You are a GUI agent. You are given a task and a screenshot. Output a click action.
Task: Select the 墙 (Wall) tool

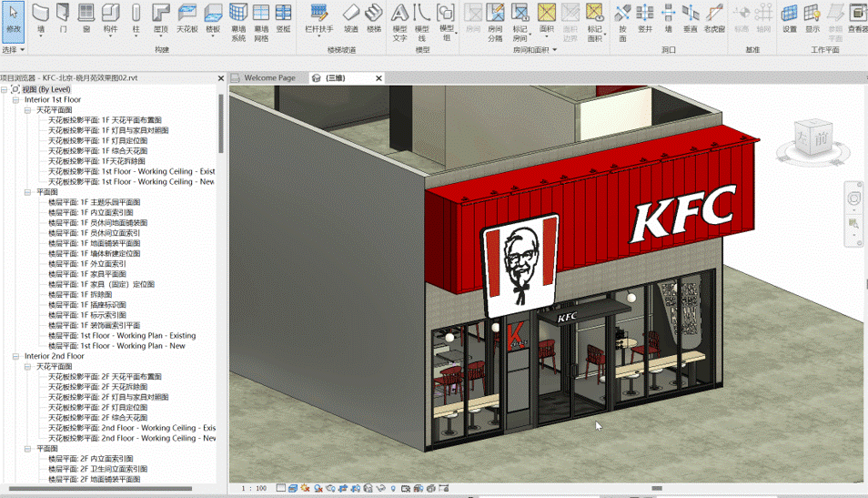41,16
